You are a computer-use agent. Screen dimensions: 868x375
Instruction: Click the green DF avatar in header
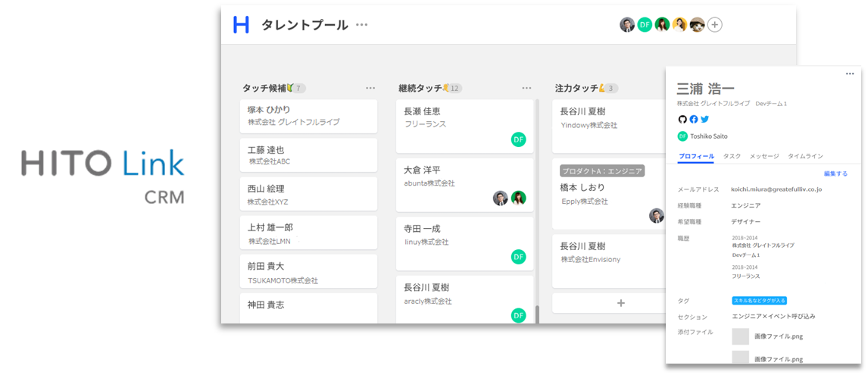point(645,24)
